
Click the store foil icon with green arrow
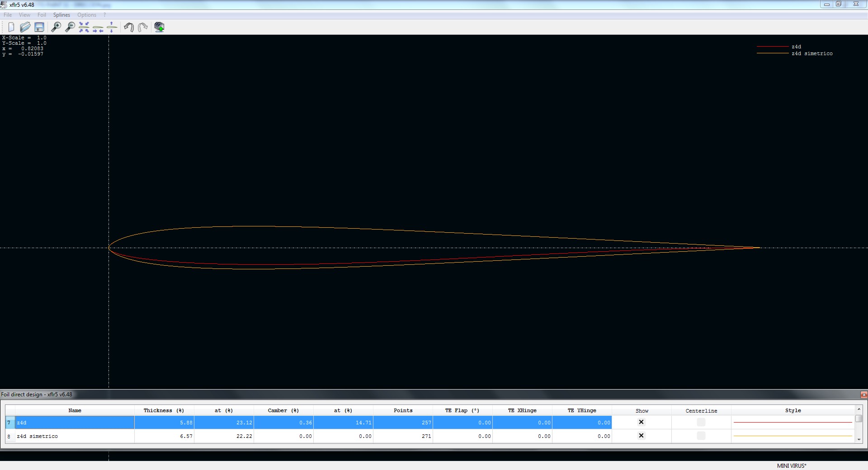[159, 27]
